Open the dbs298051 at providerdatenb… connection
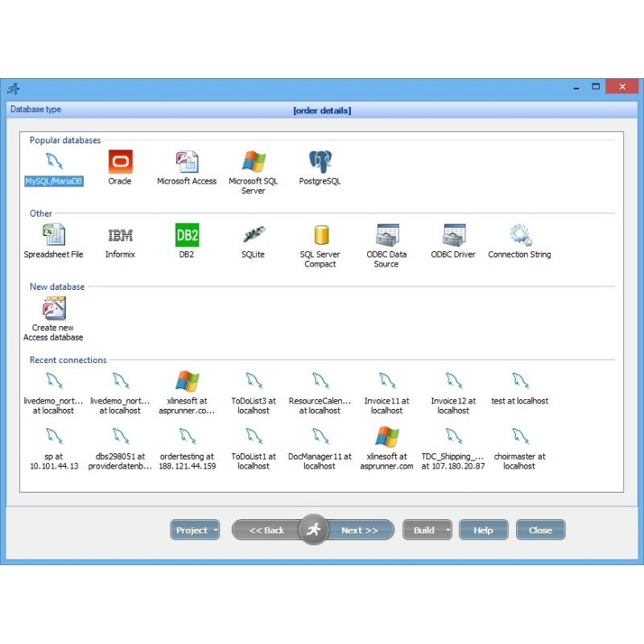 pos(120,448)
